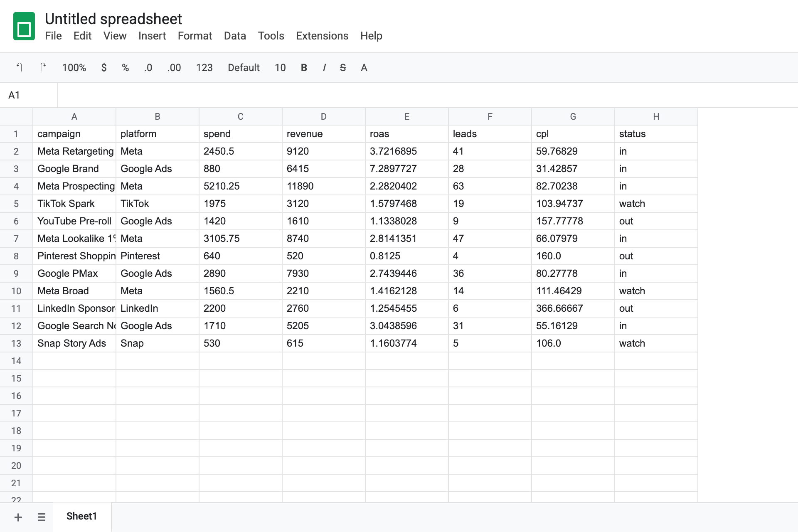
Task: Format as currency with $ icon
Action: [104, 67]
